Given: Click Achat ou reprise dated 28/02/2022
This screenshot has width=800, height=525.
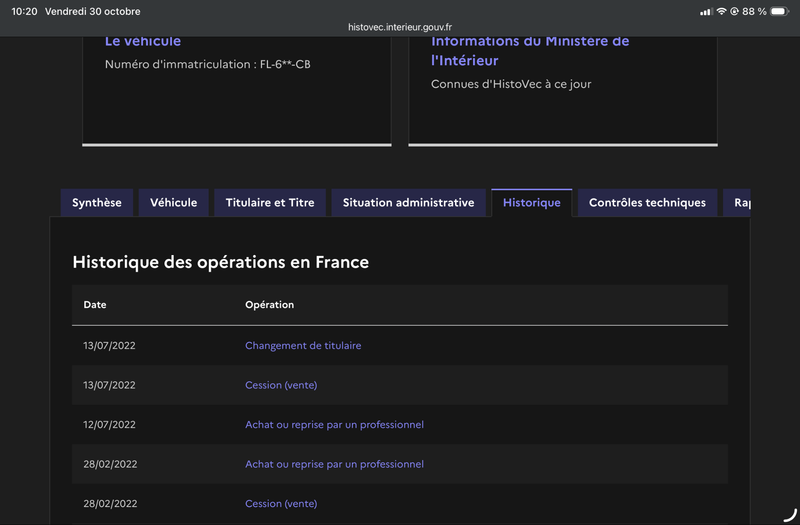Looking at the screenshot, I should pos(334,464).
